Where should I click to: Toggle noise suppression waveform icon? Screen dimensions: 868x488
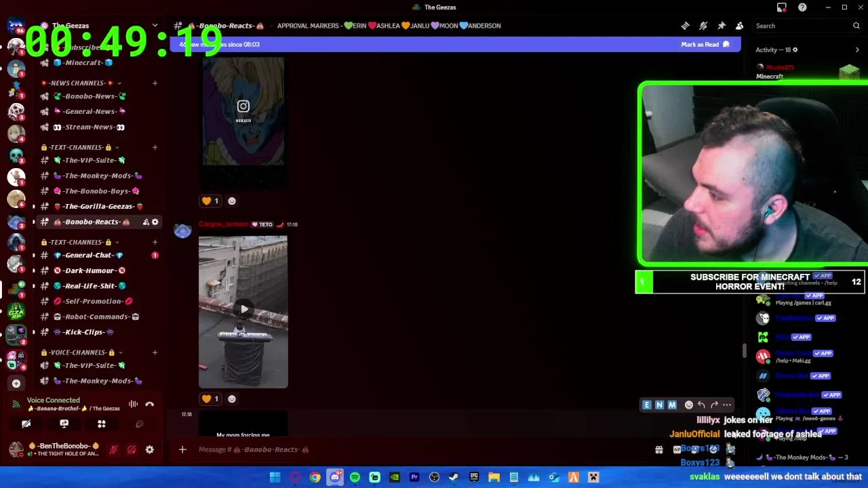(133, 404)
